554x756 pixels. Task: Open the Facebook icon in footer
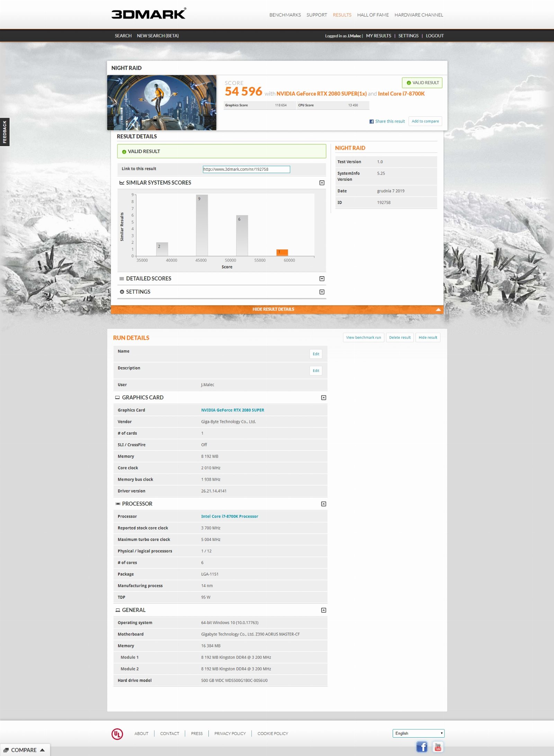coord(421,747)
